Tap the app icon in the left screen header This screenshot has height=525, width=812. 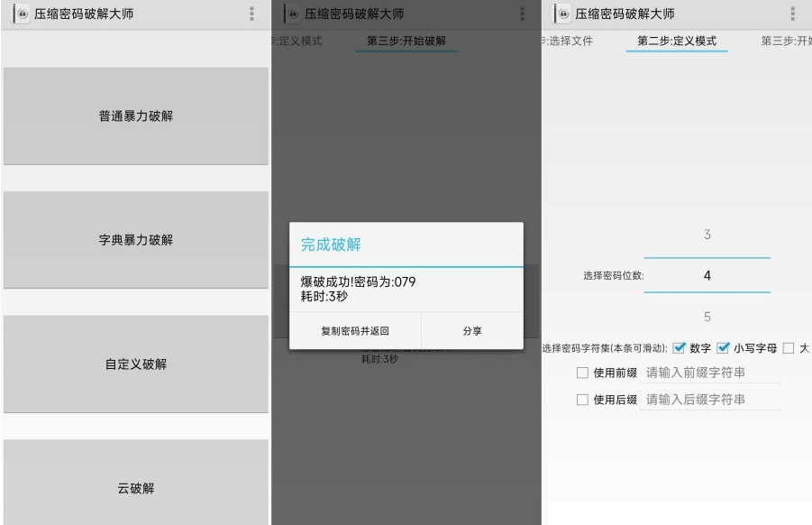click(x=23, y=14)
